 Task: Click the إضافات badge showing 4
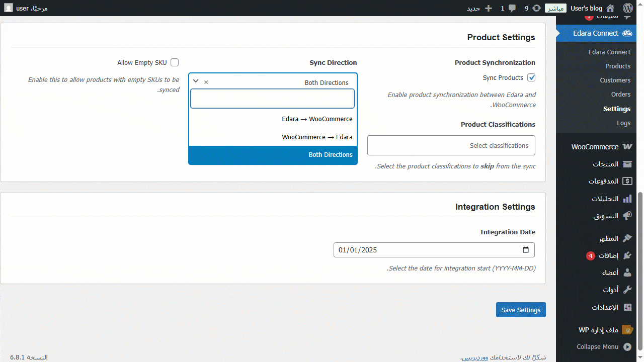click(591, 256)
